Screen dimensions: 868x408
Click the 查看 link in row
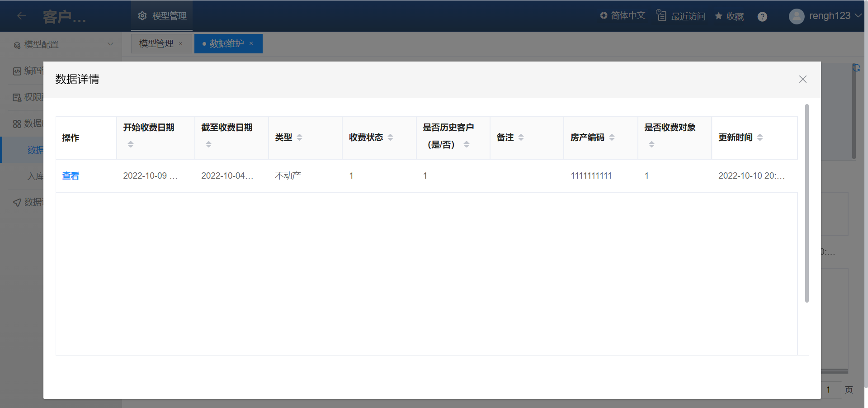[x=71, y=176]
